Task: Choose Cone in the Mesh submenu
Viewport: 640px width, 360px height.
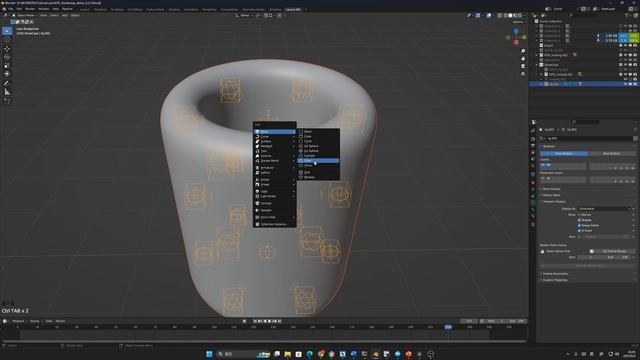Action: point(318,160)
